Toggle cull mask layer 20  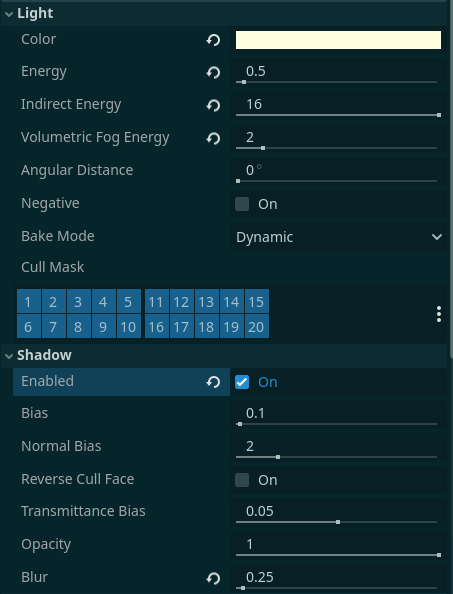tap(256, 327)
